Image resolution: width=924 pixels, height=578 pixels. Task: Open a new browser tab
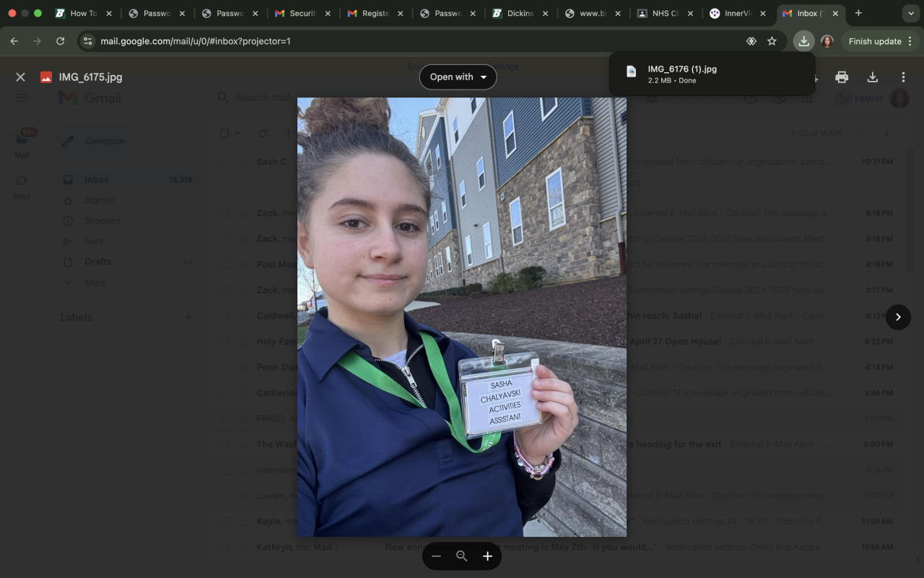[x=858, y=13]
